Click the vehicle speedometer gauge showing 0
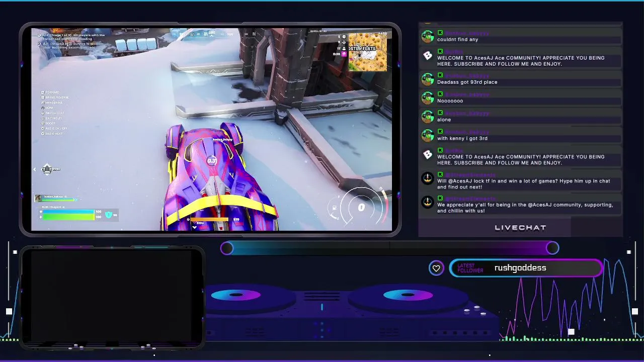 pos(361,207)
